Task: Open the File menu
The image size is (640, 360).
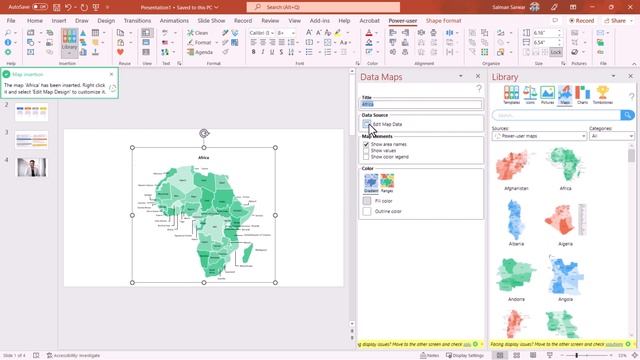Action: (11, 20)
